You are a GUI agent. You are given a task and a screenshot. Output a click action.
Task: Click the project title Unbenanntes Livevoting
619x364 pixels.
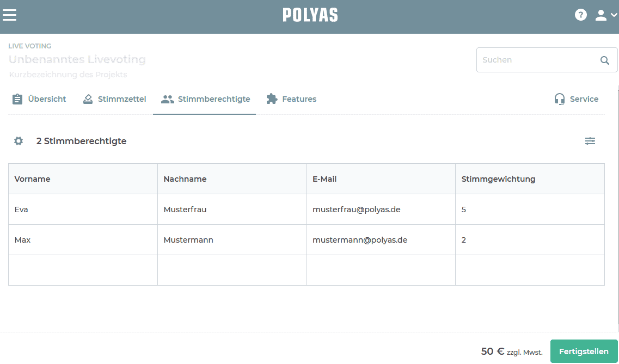[77, 59]
